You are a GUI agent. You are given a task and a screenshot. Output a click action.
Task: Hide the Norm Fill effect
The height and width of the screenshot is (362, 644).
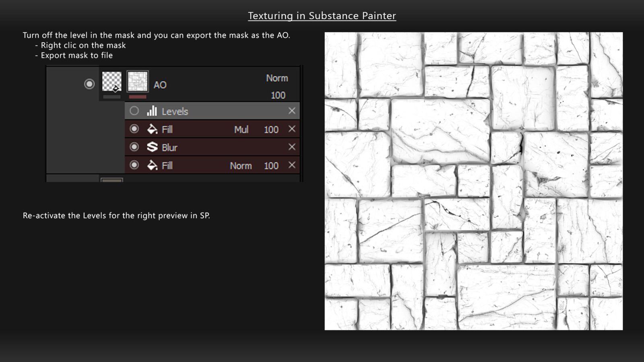pyautogui.click(x=134, y=165)
